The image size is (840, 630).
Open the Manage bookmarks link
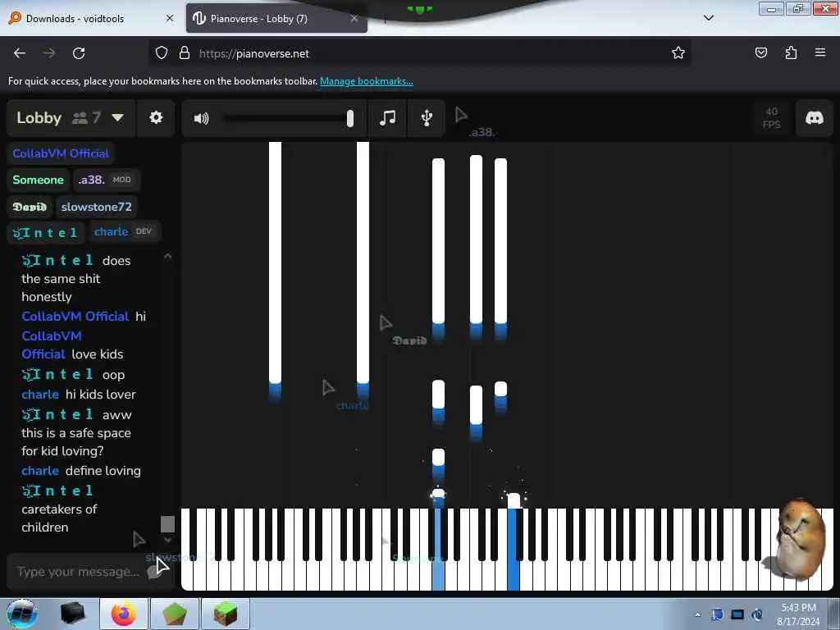(367, 81)
